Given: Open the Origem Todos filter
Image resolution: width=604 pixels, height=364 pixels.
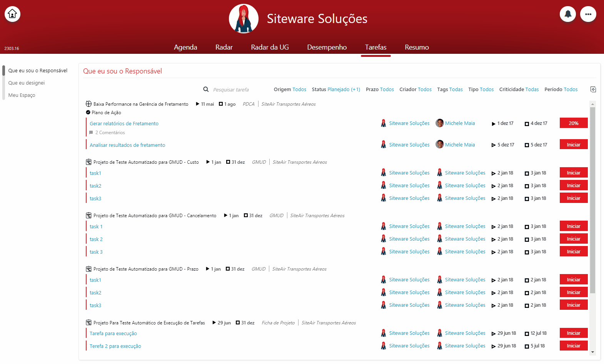Looking at the screenshot, I should pos(290,90).
